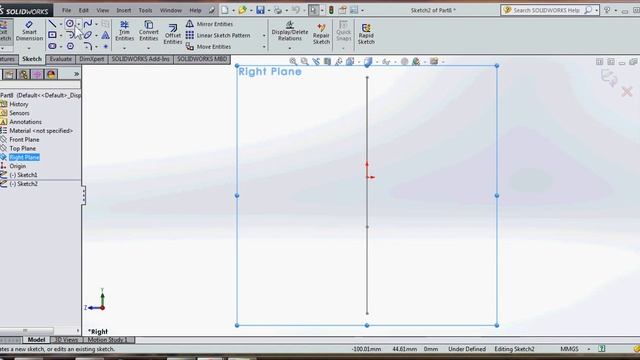
Task: Select Front Plane in feature tree
Action: tap(24, 140)
